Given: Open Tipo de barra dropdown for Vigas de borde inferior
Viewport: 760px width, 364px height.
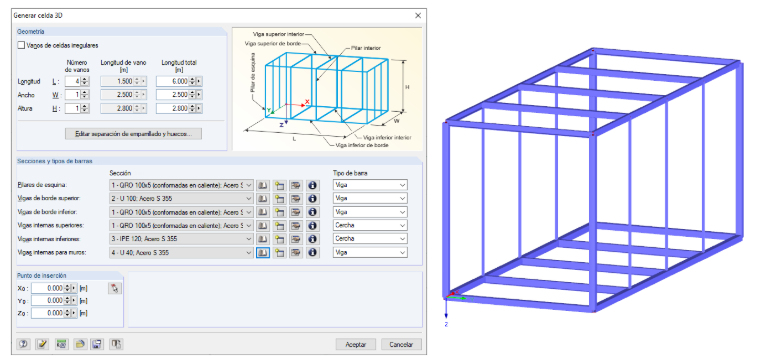Looking at the screenshot, I should coord(370,212).
